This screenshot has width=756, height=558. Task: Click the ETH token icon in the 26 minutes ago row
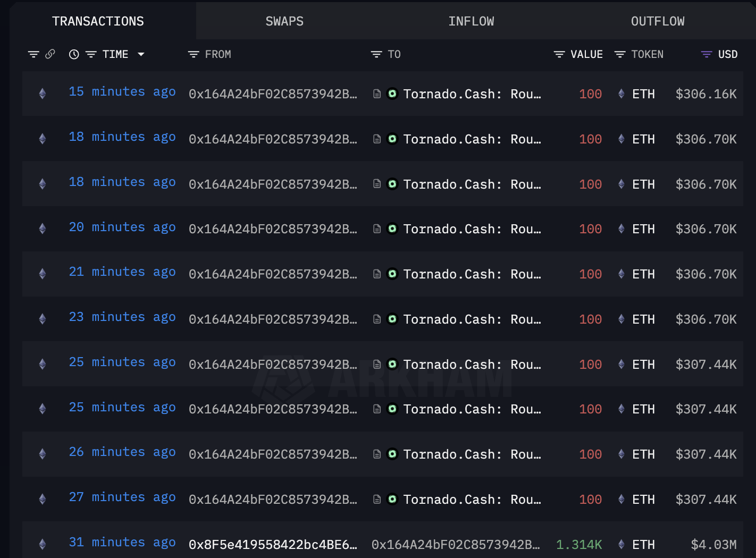(x=621, y=454)
